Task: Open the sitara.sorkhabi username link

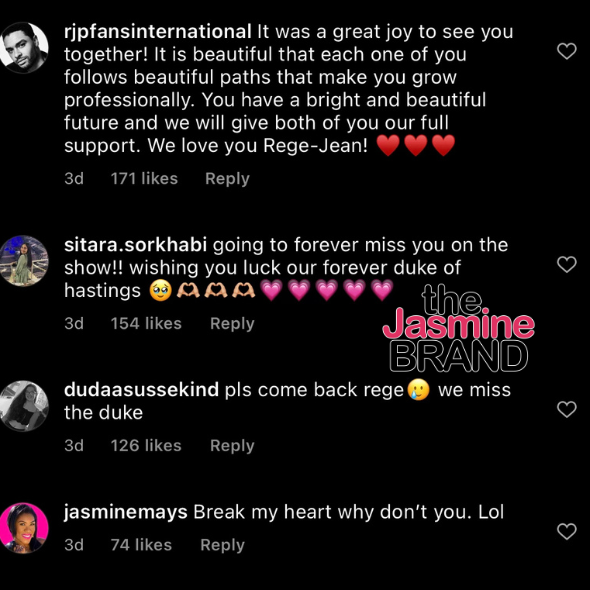Action: tap(135, 245)
